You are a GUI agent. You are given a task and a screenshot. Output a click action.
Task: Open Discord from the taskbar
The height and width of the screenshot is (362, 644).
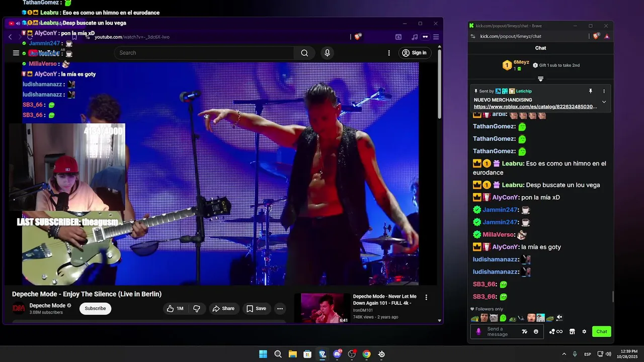(337, 354)
